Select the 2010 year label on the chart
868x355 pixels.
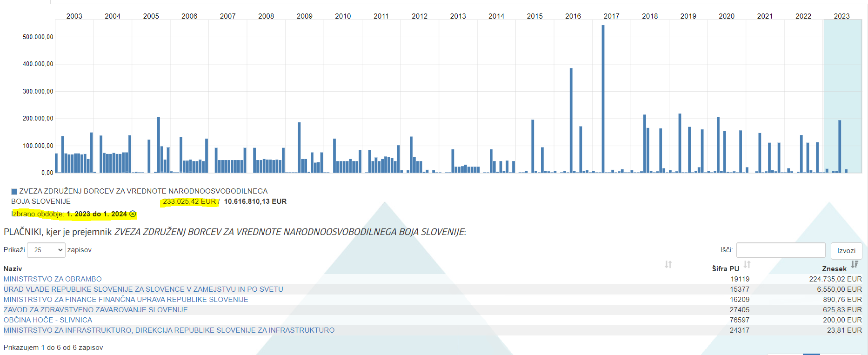click(x=343, y=16)
